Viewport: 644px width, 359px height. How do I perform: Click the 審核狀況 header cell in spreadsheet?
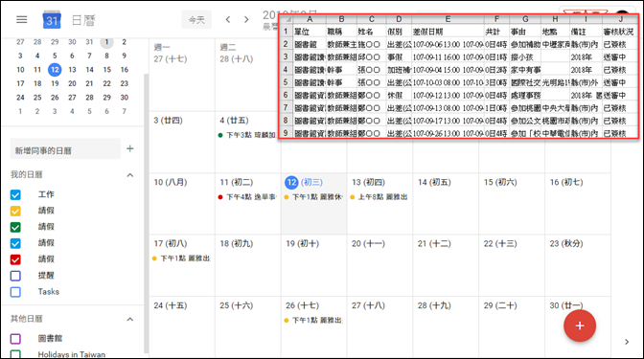[620, 32]
